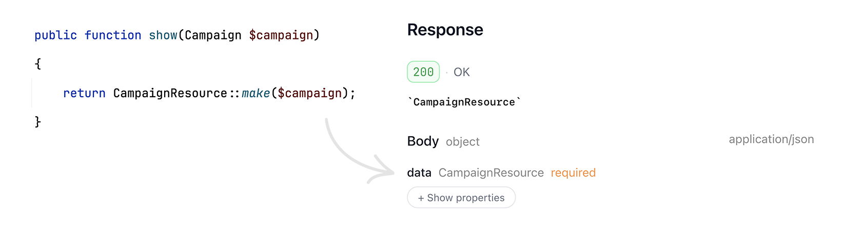Viewport: 868px width, 236px height.
Task: Open the CampaignResource type link next to data
Action: 491,173
